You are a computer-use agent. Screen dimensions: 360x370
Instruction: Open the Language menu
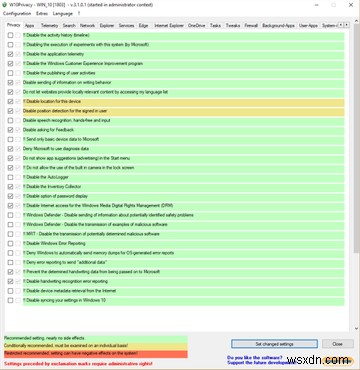63,14
